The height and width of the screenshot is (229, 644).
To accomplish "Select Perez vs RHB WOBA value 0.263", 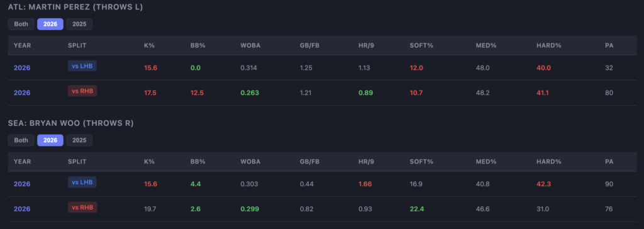I will point(250,93).
